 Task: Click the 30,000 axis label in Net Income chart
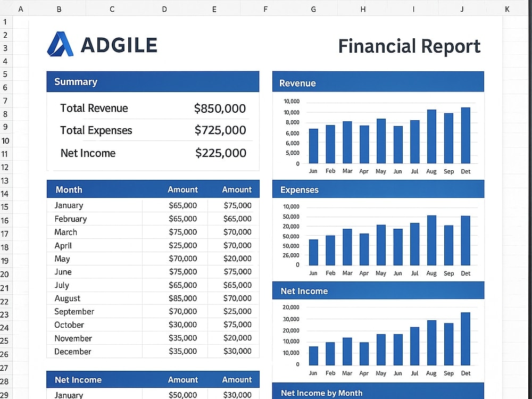tap(291, 319)
